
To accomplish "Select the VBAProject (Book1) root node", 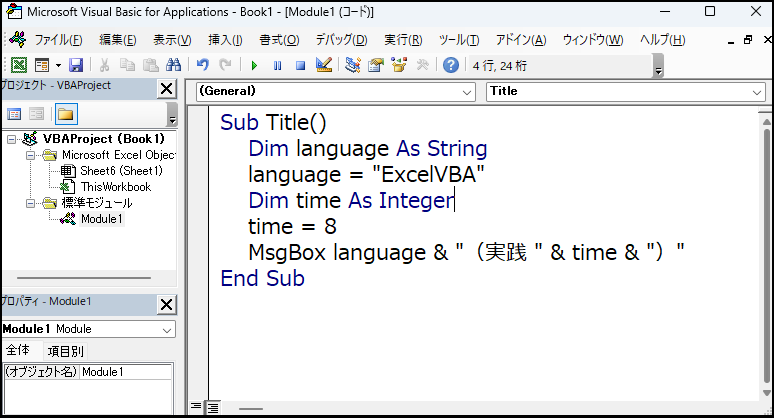I will pos(103,139).
